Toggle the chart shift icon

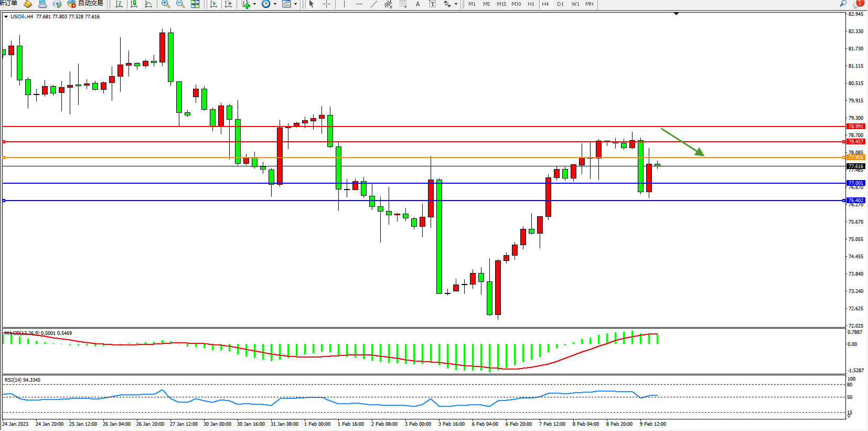pyautogui.click(x=228, y=4)
